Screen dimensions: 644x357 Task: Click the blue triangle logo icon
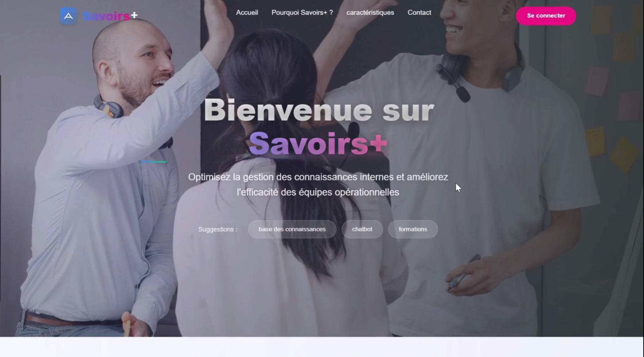click(69, 16)
